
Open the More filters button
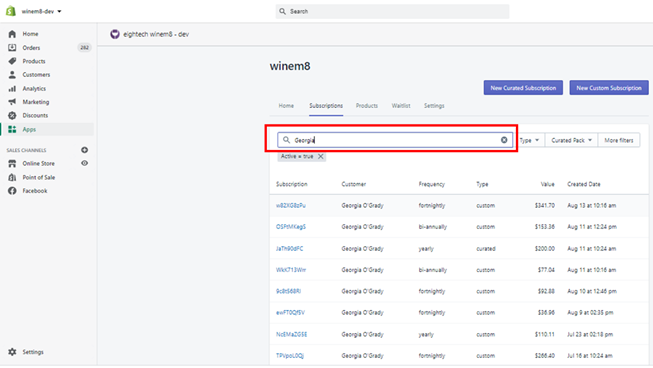(619, 140)
